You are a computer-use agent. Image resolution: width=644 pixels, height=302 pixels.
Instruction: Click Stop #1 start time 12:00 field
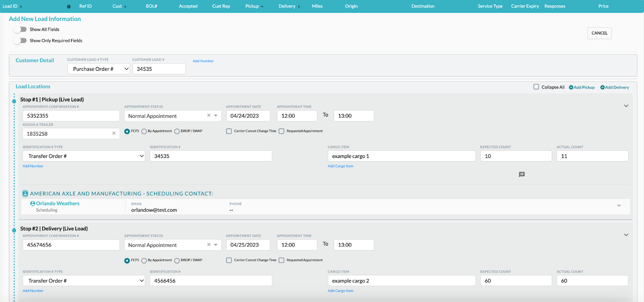[297, 116]
